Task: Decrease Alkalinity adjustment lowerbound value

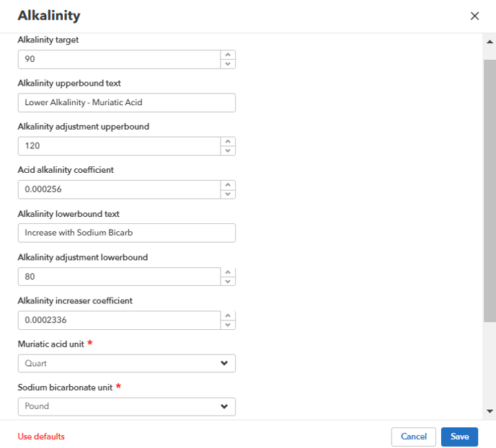Action: pos(228,282)
